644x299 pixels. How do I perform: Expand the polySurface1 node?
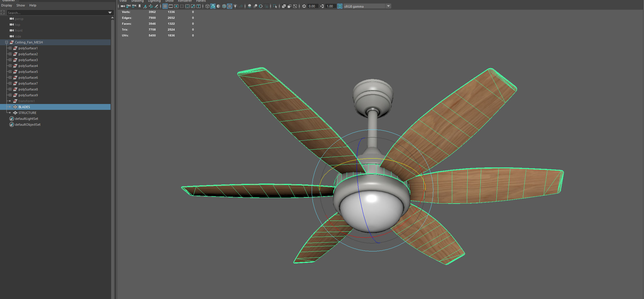pyautogui.click(x=10, y=48)
